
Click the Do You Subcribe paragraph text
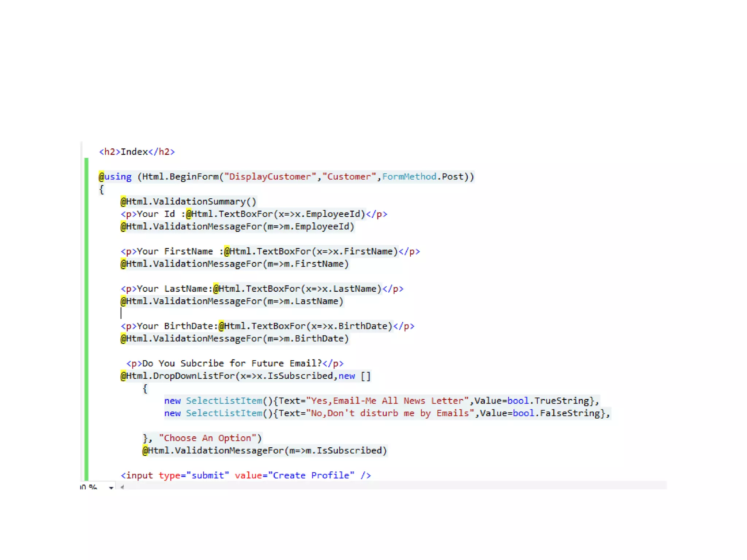[x=232, y=363]
